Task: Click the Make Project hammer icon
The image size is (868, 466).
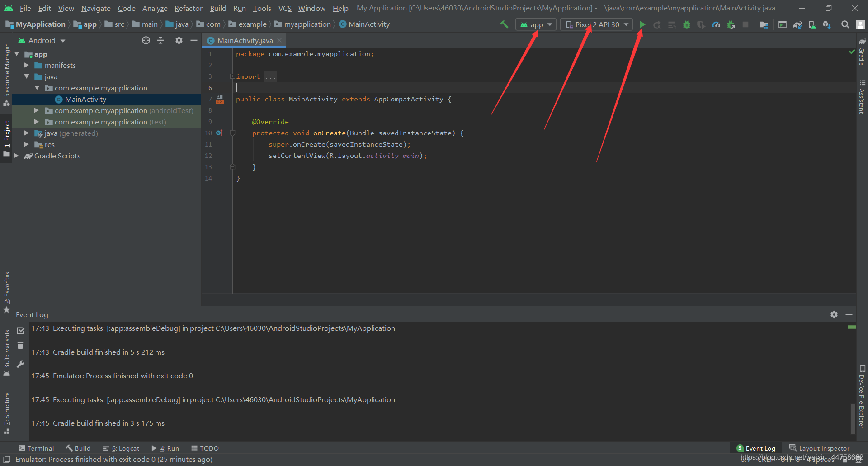Action: point(504,24)
